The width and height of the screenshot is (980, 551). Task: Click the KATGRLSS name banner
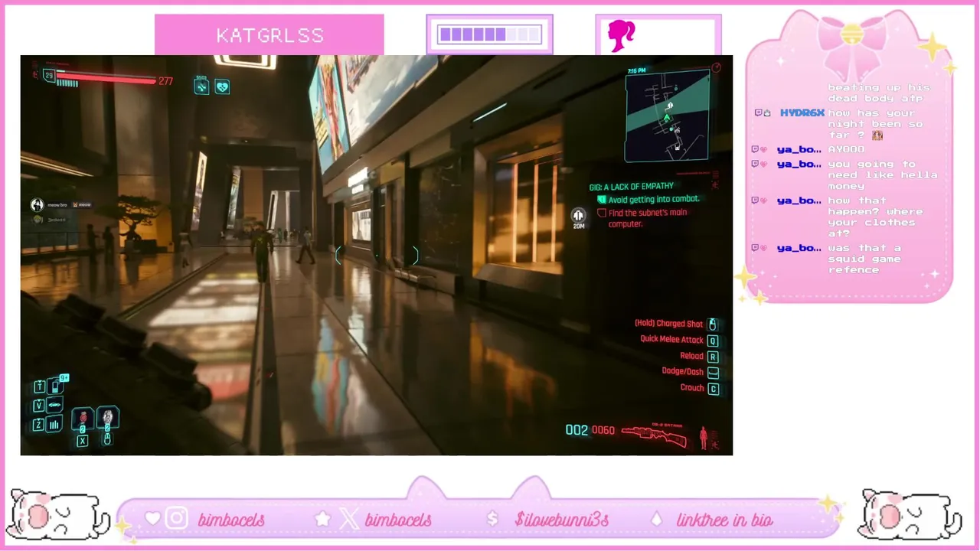tap(269, 35)
